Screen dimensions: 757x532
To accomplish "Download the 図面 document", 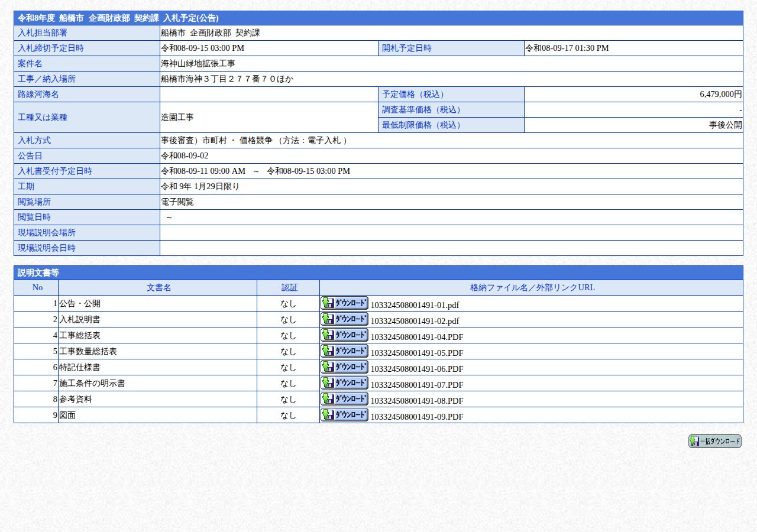I will pos(344,415).
